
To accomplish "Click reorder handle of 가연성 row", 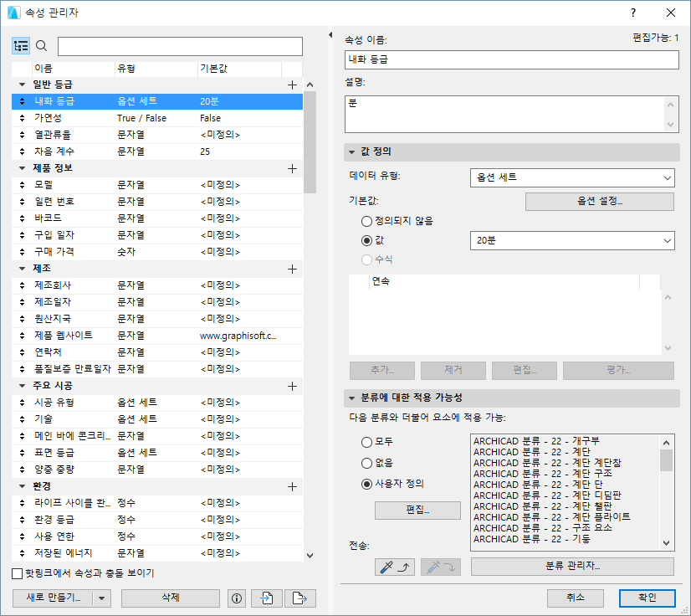I will click(22, 118).
